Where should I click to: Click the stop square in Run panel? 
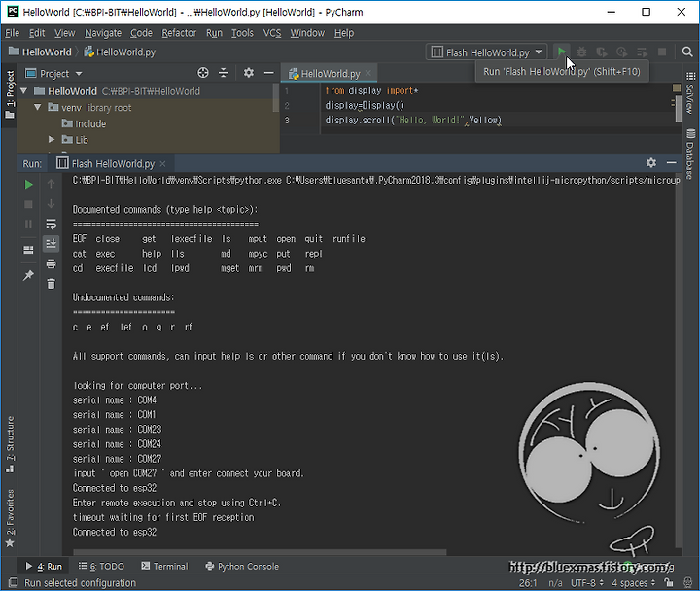point(28,204)
